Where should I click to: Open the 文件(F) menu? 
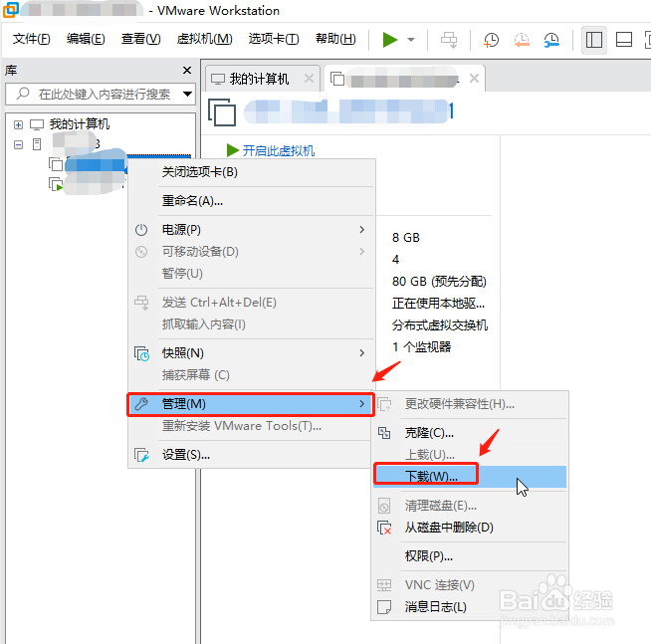click(x=32, y=39)
